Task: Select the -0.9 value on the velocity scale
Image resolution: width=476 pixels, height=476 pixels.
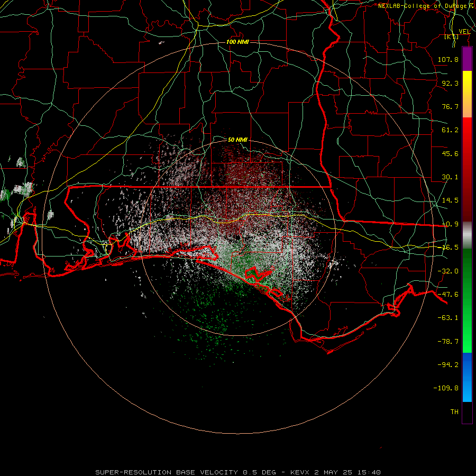Action: [x=450, y=224]
